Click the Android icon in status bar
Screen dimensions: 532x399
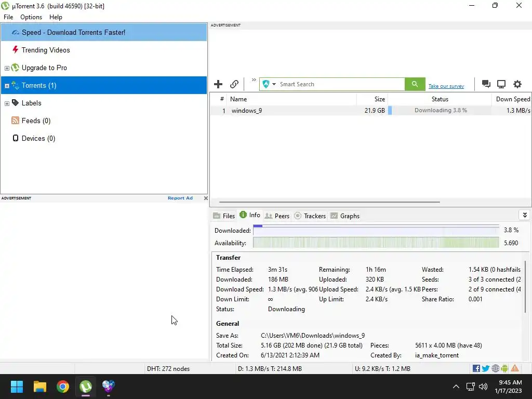coord(504,368)
